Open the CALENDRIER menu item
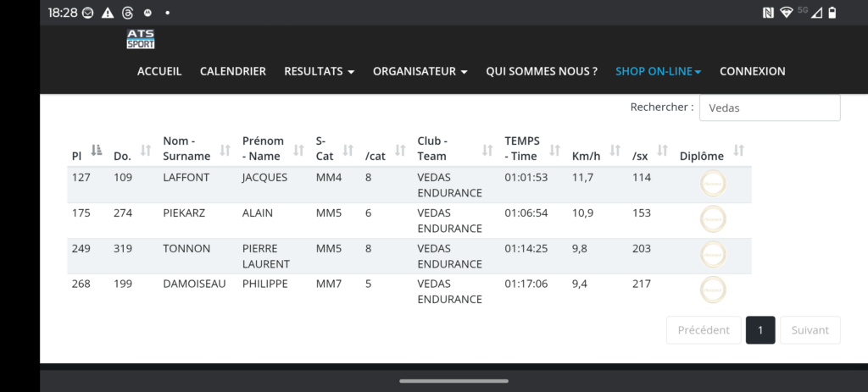Viewport: 868px width, 392px height. [233, 72]
